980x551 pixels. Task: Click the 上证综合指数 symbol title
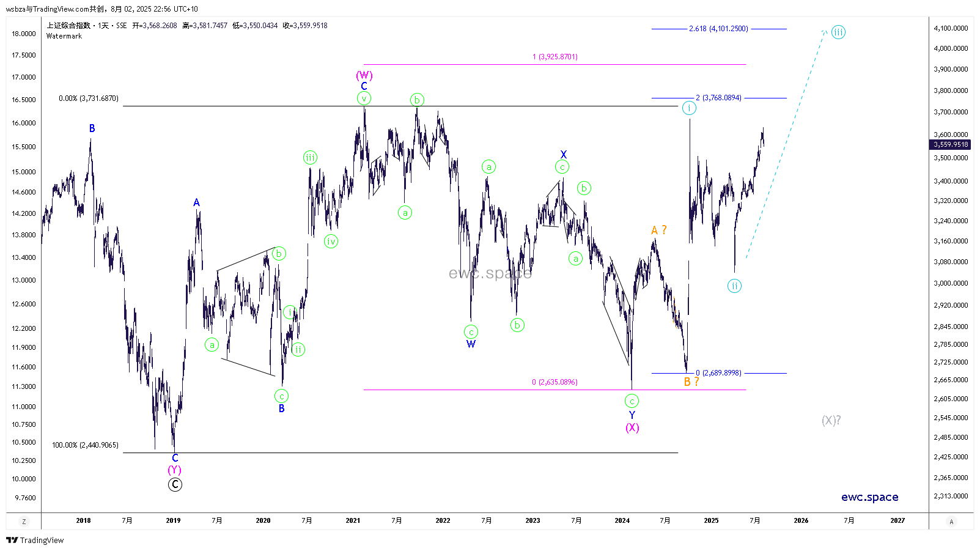68,26
